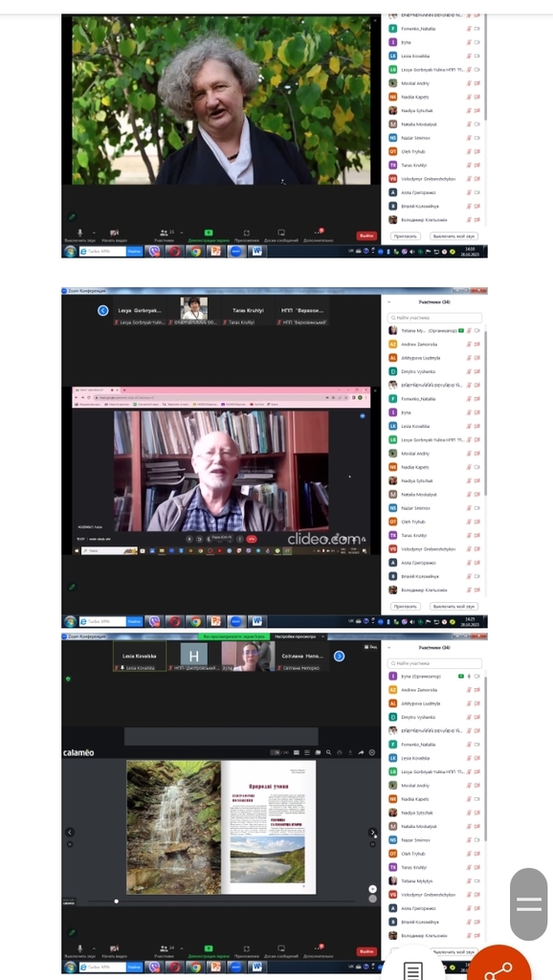Image resolution: width=553 pixels, height=980 pixels.
Task: Open the Calameo search magnifier icon
Action: click(329, 752)
